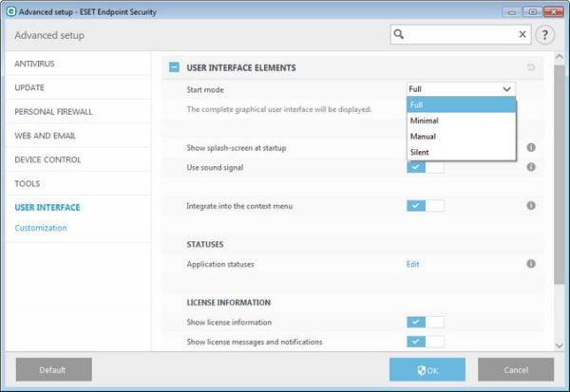Close the Advanced setup window

click(x=553, y=12)
